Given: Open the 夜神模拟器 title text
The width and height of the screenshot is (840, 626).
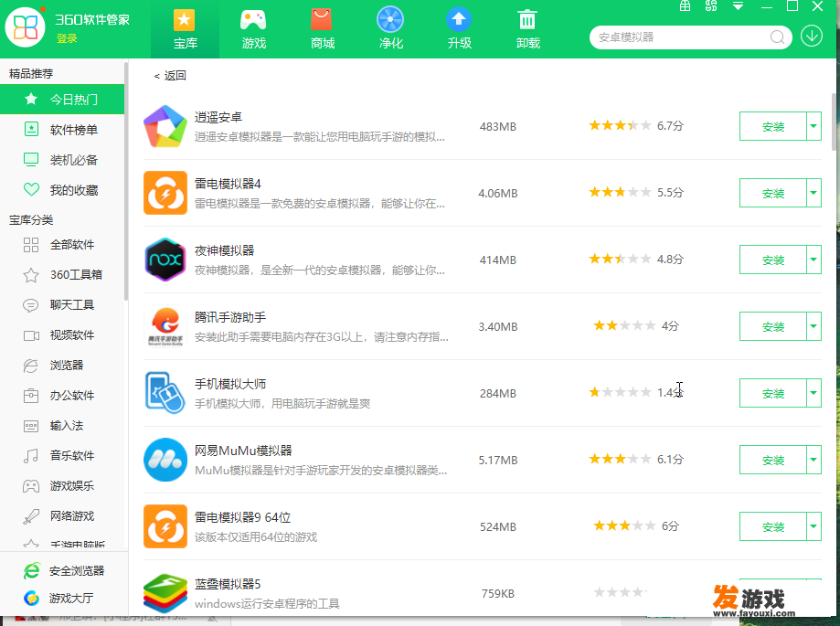Looking at the screenshot, I should click(225, 250).
